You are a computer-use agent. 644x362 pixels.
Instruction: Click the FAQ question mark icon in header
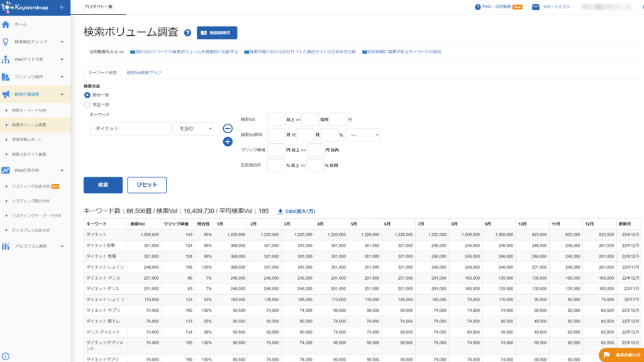(478, 7)
